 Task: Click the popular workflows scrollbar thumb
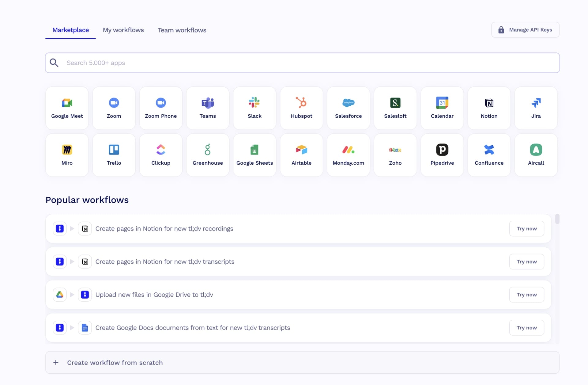click(557, 219)
